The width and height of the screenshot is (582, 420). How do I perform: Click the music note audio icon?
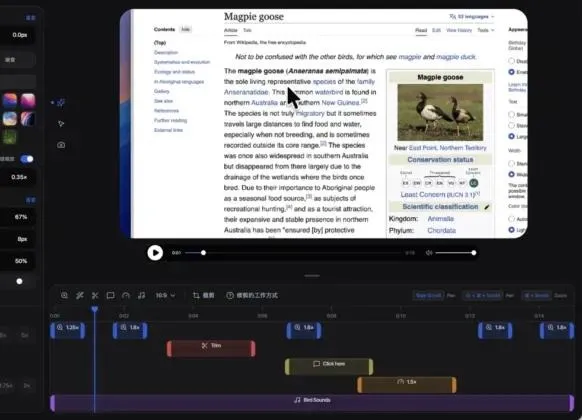141,295
